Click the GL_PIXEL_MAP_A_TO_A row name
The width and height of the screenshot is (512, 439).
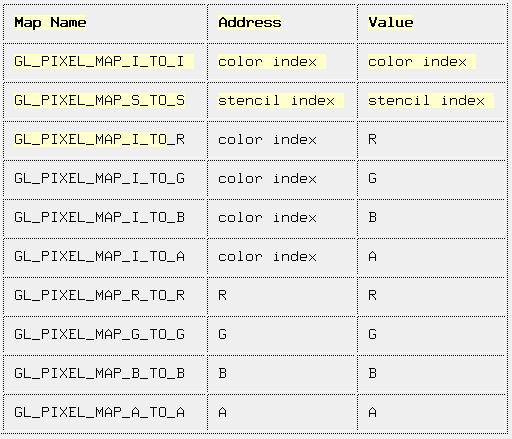tap(99, 413)
